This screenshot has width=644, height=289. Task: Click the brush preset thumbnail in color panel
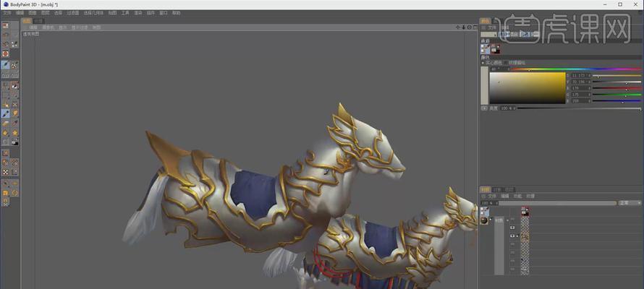pos(485,49)
